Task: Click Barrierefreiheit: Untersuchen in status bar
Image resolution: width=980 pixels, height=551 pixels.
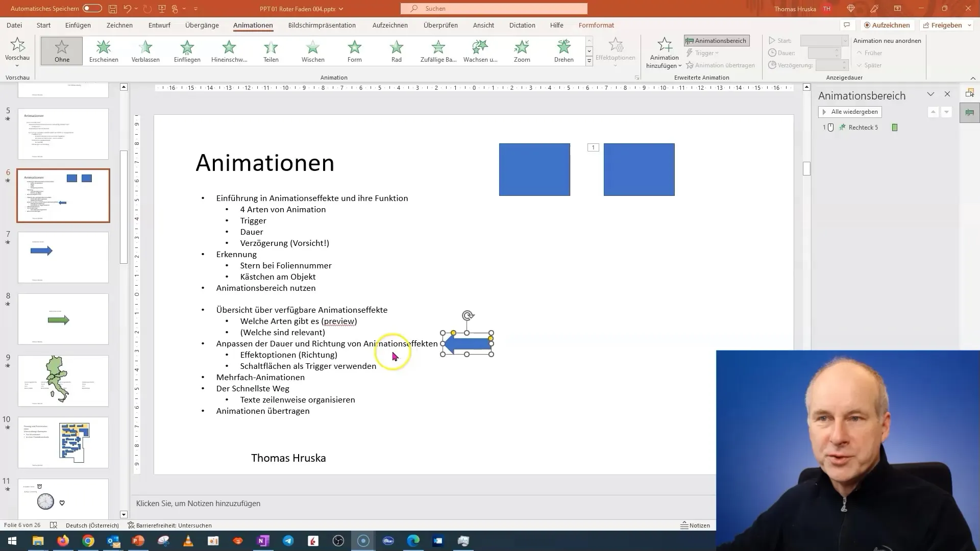Action: pos(169,525)
